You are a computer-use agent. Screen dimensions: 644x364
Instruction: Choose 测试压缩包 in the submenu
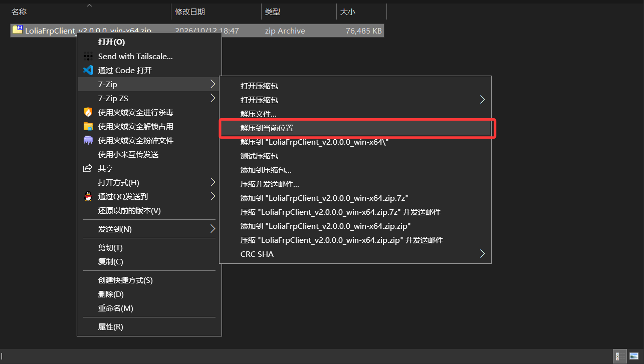point(355,156)
